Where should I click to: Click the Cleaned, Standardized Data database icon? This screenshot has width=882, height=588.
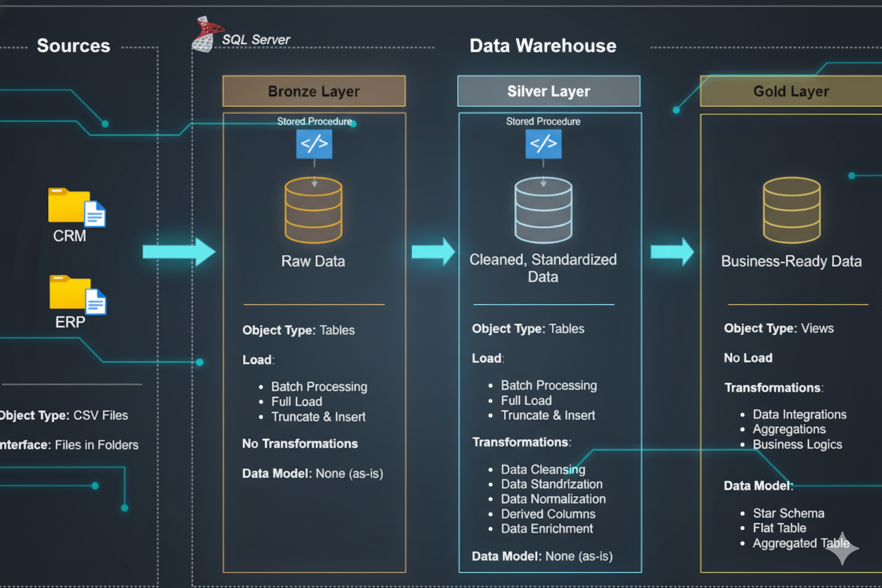(x=543, y=209)
